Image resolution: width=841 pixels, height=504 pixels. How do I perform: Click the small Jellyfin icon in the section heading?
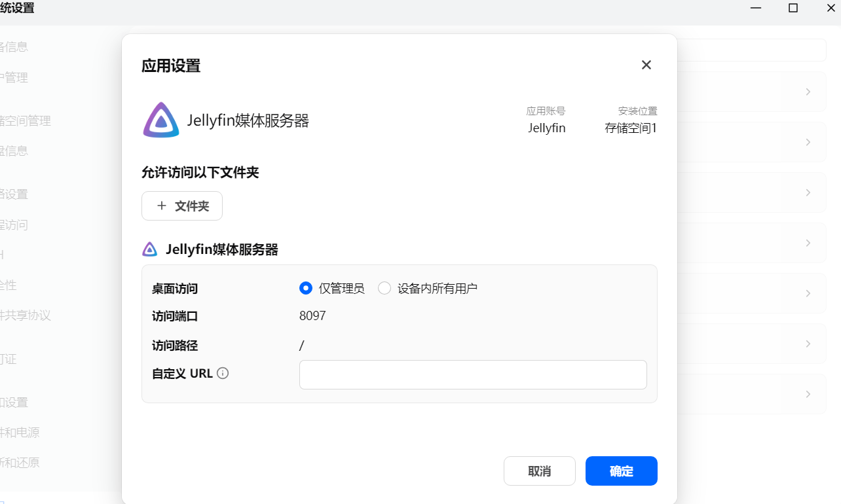point(150,249)
